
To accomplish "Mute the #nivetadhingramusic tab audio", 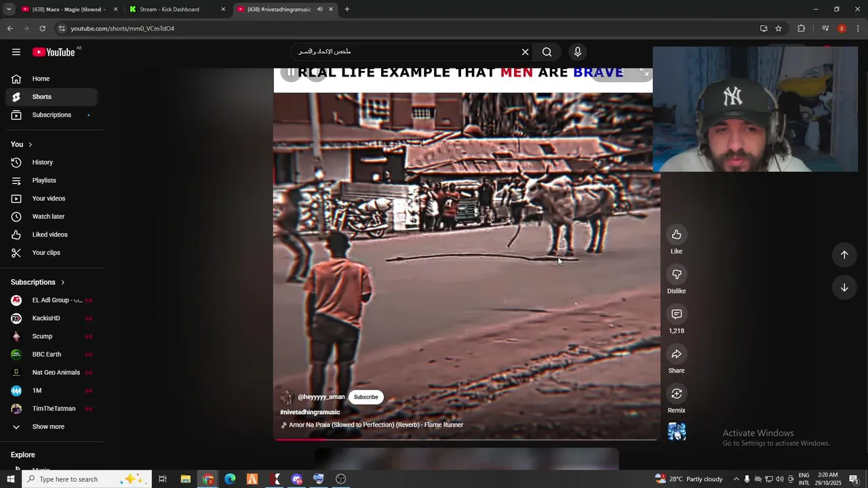I will 320,9.
